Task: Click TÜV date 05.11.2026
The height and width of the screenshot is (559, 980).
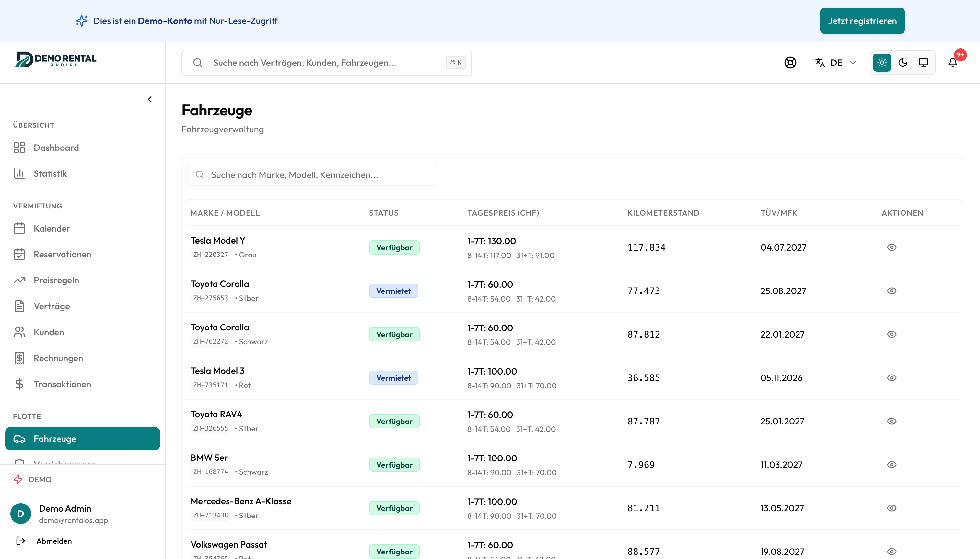Action: tap(781, 378)
